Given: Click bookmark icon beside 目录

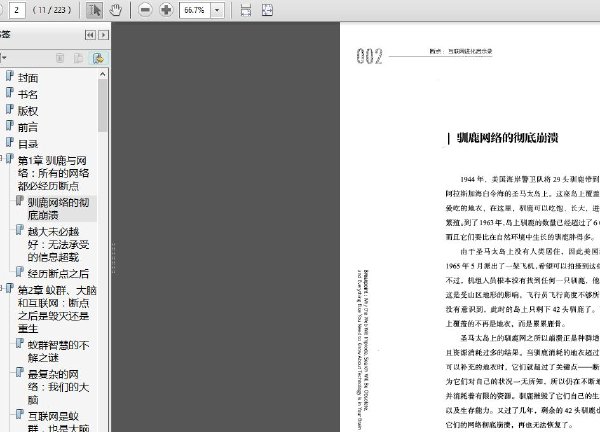Looking at the screenshot, I should (10, 142).
